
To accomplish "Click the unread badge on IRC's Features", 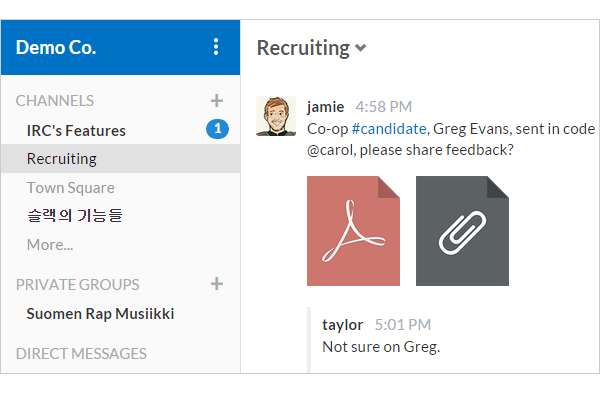I will coord(217,129).
